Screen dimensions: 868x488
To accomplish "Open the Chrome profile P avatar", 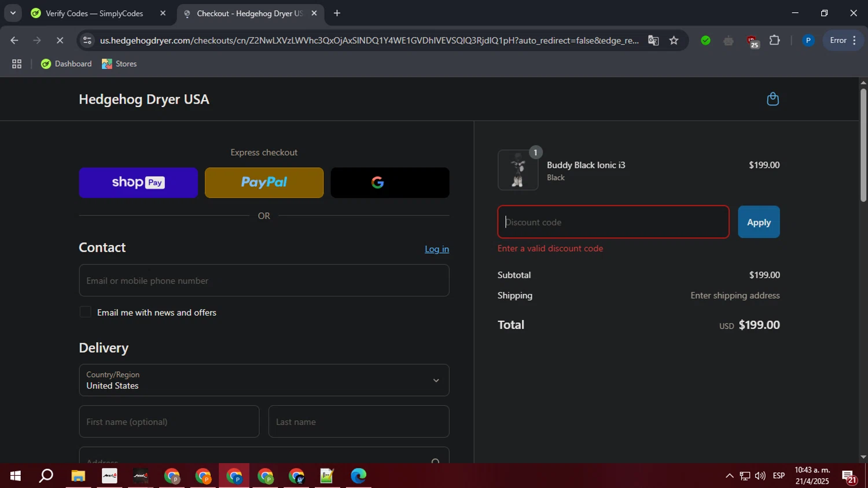I will click(x=808, y=41).
